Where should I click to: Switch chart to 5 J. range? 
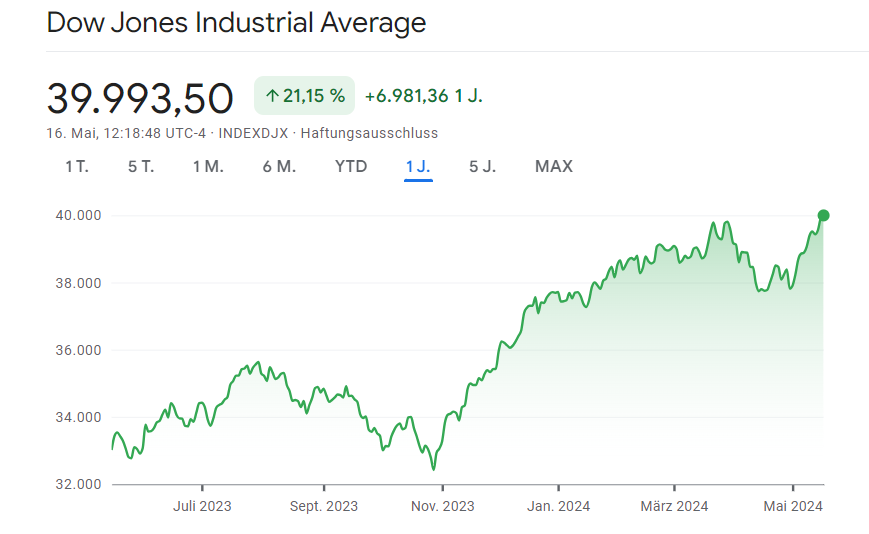[x=483, y=166]
